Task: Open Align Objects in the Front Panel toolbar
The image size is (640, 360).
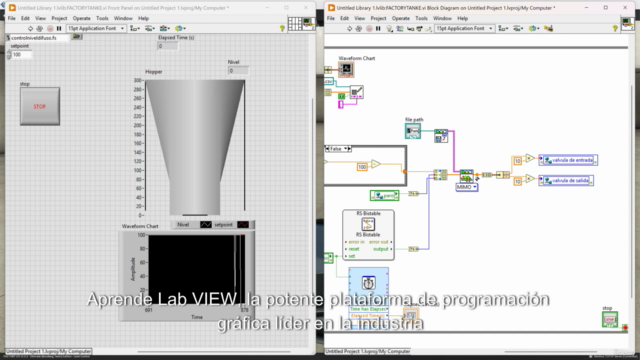Action: point(135,29)
